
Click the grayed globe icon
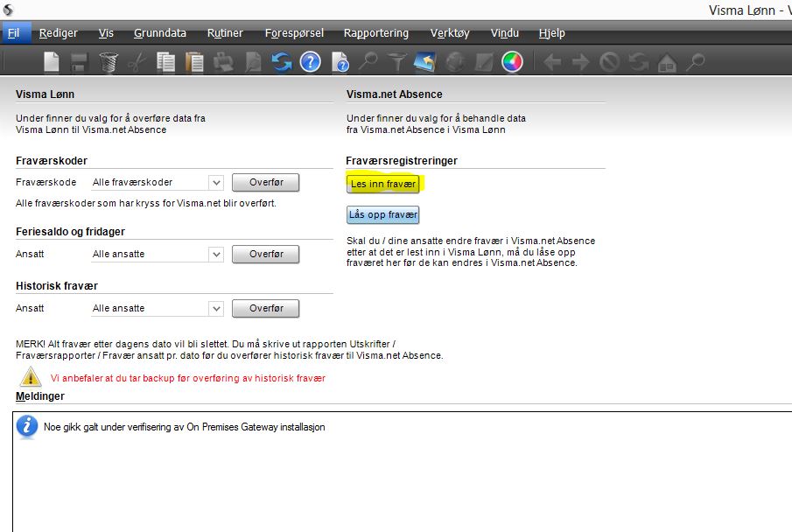click(x=454, y=62)
